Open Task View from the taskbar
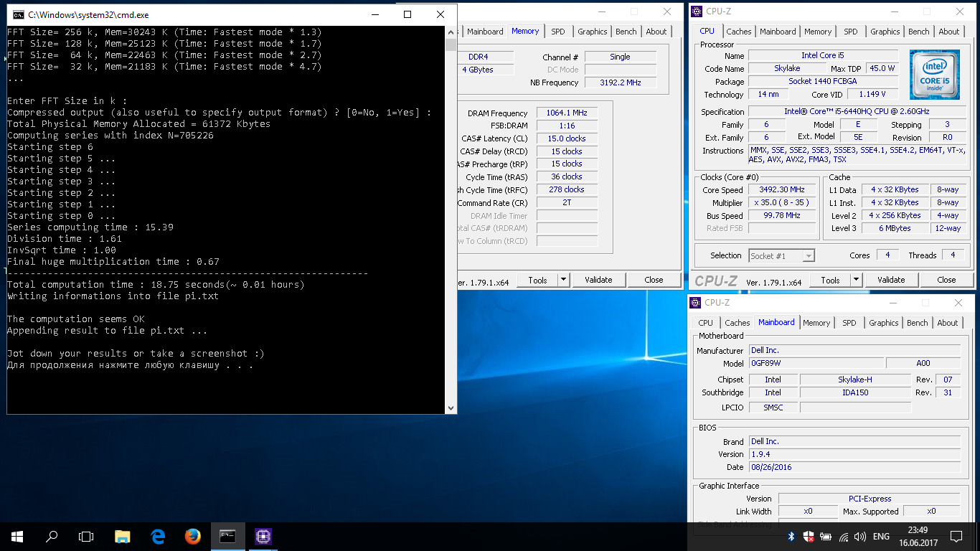This screenshot has height=551, width=980. [x=86, y=536]
